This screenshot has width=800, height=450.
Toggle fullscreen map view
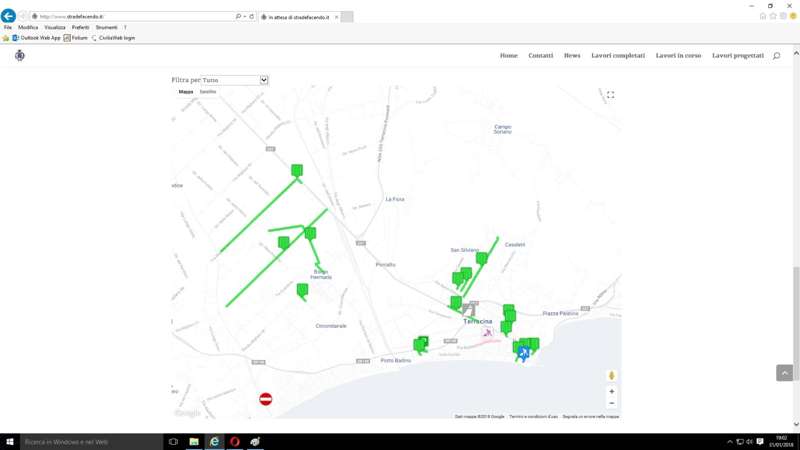[x=610, y=95]
